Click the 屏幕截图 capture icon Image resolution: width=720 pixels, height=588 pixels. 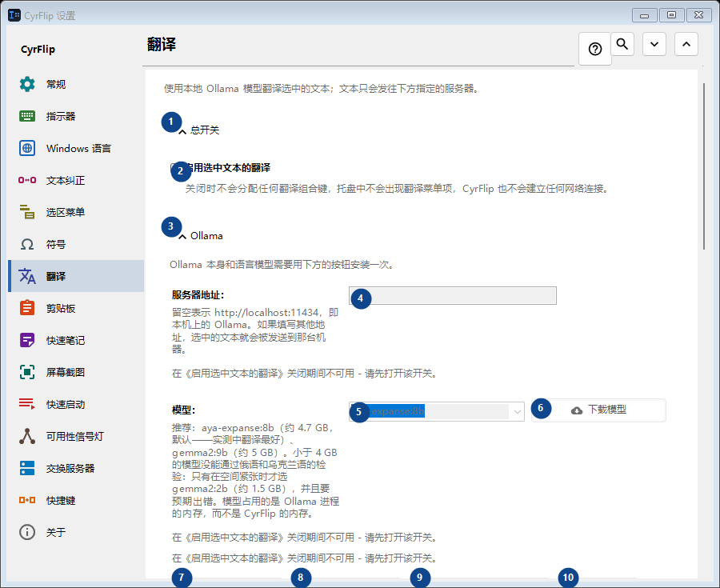point(27,372)
